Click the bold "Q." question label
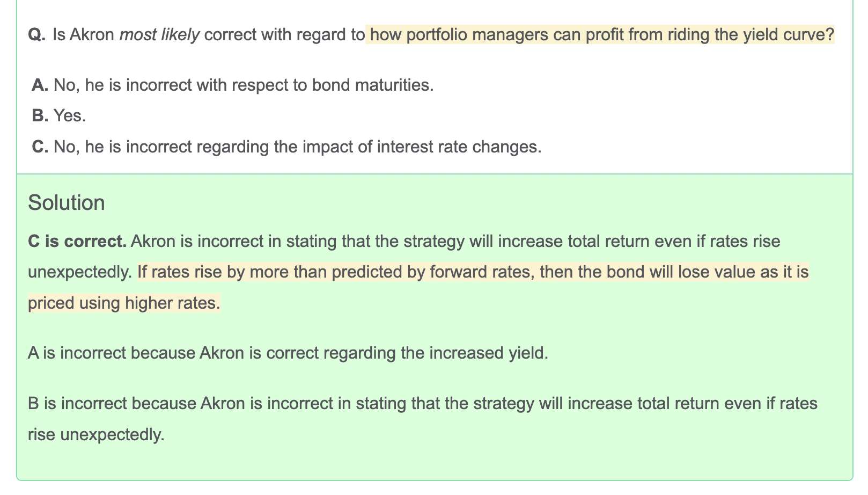This screenshot has width=868, height=495. coord(37,35)
